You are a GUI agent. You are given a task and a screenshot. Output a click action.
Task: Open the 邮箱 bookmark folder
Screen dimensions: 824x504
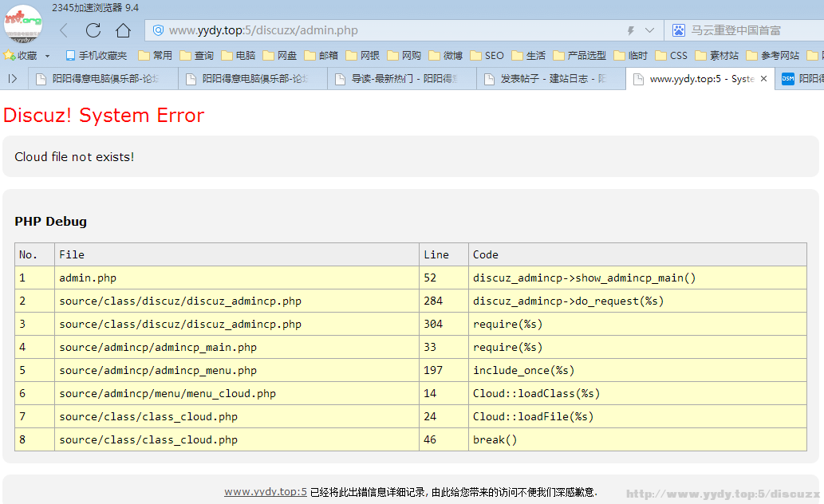(321, 55)
